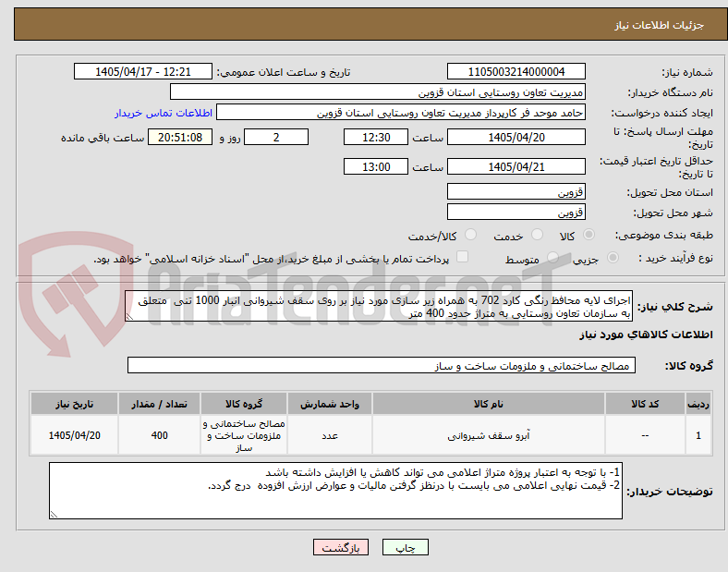Select the کالا radio button
Image resolution: width=728 pixels, height=572 pixels.
[588, 235]
